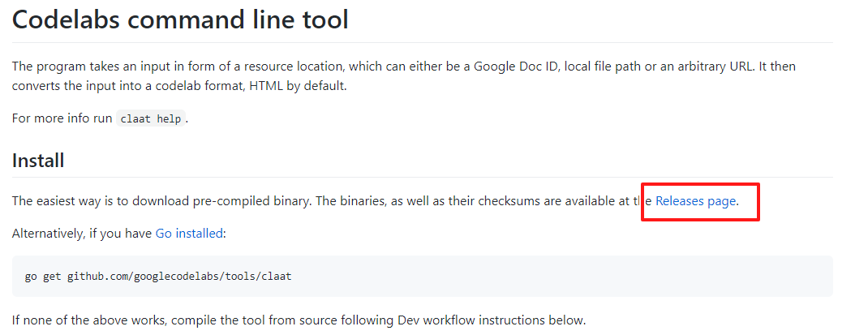Image resolution: width=868 pixels, height=335 pixels.
Task: Click the For more info run text
Action: tap(62, 119)
